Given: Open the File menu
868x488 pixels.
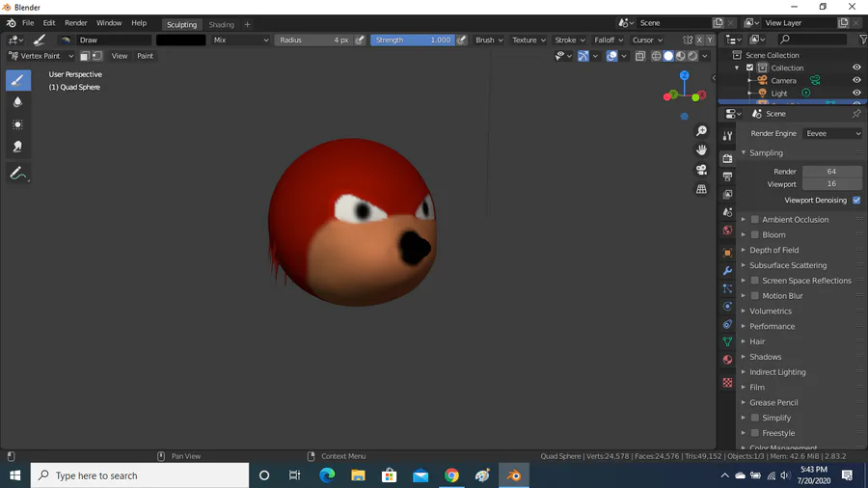Looking at the screenshot, I should 28,23.
